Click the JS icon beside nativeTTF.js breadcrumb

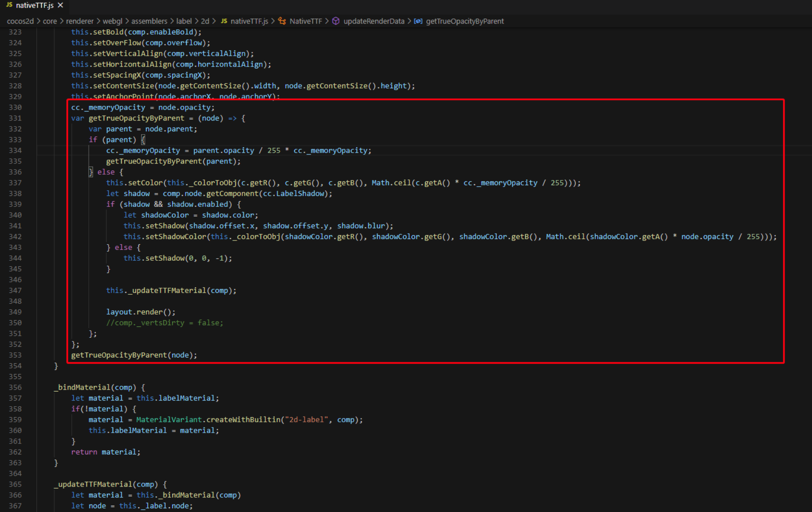(x=224, y=21)
